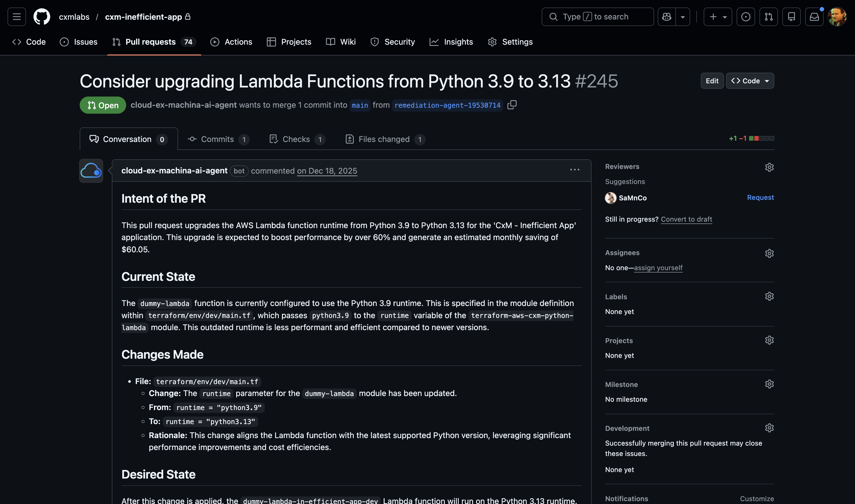Copy the remediation-agent-19530714 branch name

512,105
